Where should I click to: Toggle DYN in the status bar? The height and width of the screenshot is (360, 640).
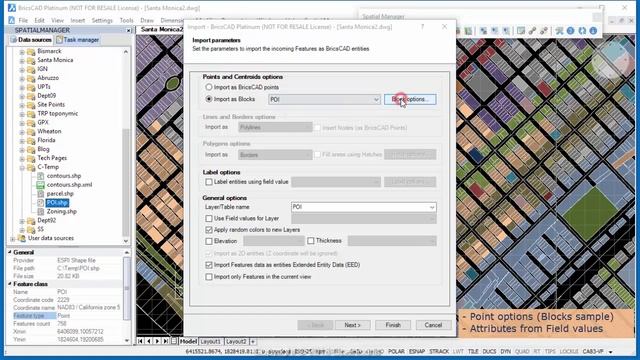click(506, 351)
